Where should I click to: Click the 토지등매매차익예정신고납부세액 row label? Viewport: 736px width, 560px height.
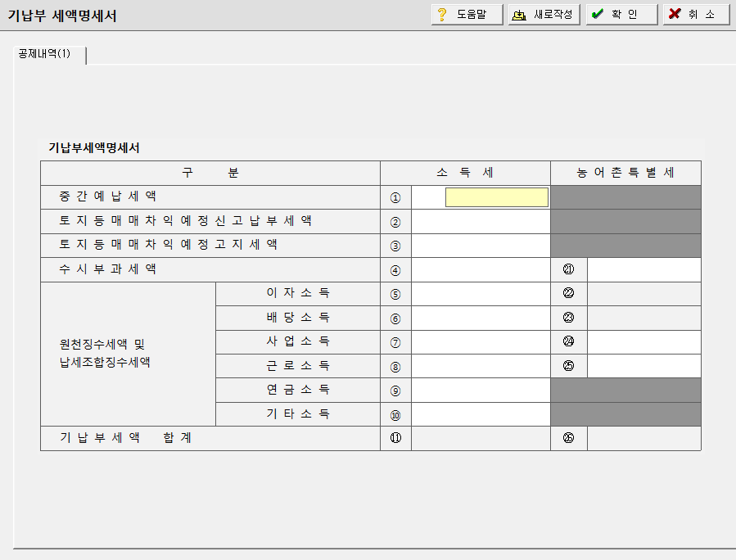185,220
